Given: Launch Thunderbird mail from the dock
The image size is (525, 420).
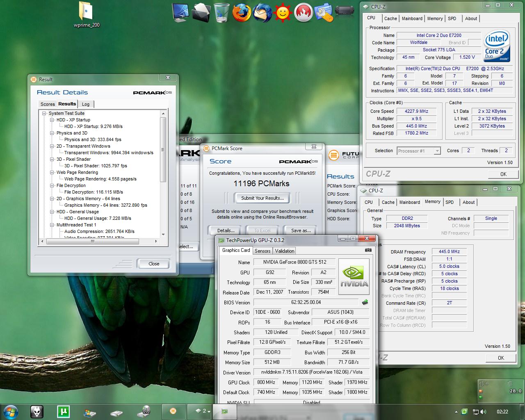Looking at the screenshot, I should 262,13.
